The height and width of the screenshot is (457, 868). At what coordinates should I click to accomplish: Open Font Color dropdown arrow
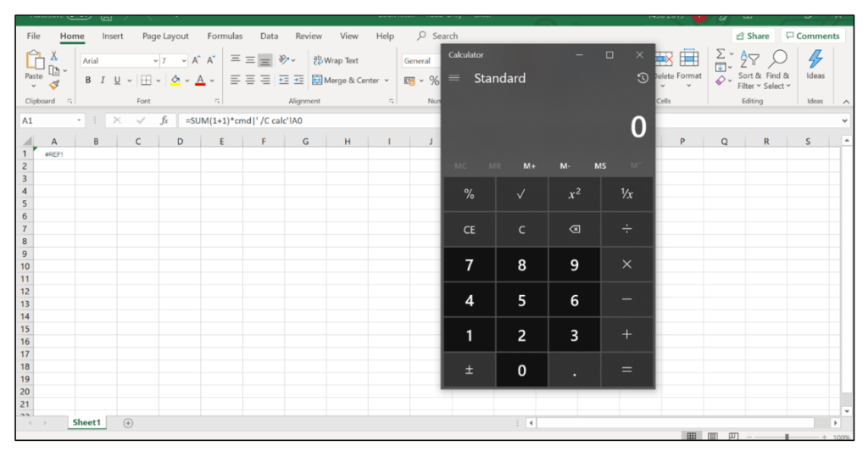(212, 81)
